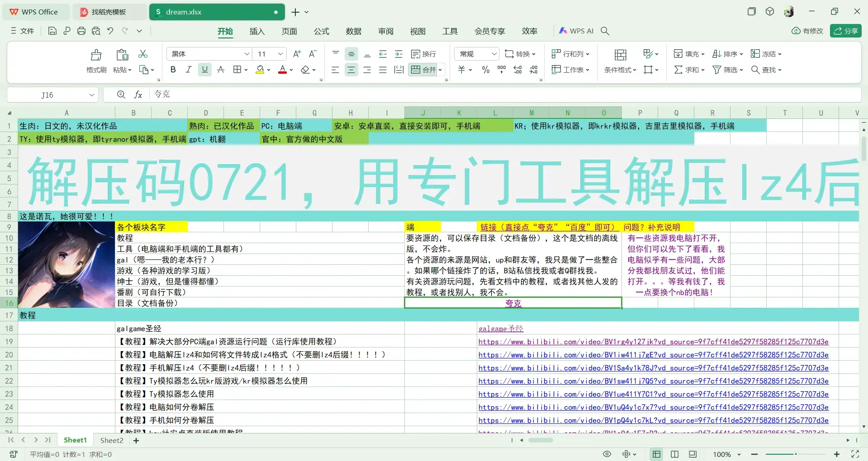The width and height of the screenshot is (868, 461).
Task: Align text left icon
Action: click(x=335, y=70)
